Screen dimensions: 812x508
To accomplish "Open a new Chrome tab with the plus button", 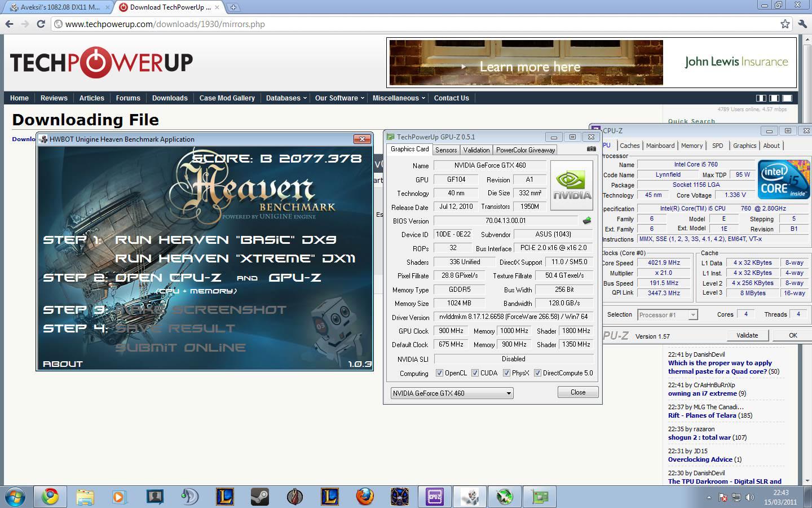I will [x=233, y=7].
